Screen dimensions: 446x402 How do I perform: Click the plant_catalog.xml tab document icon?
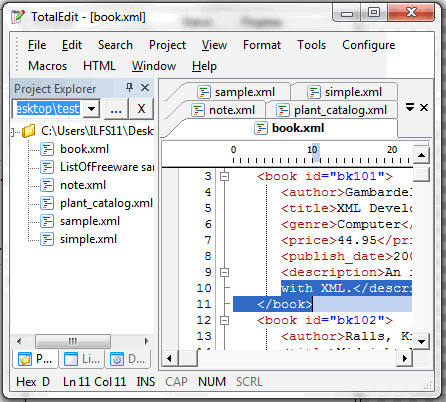click(283, 110)
